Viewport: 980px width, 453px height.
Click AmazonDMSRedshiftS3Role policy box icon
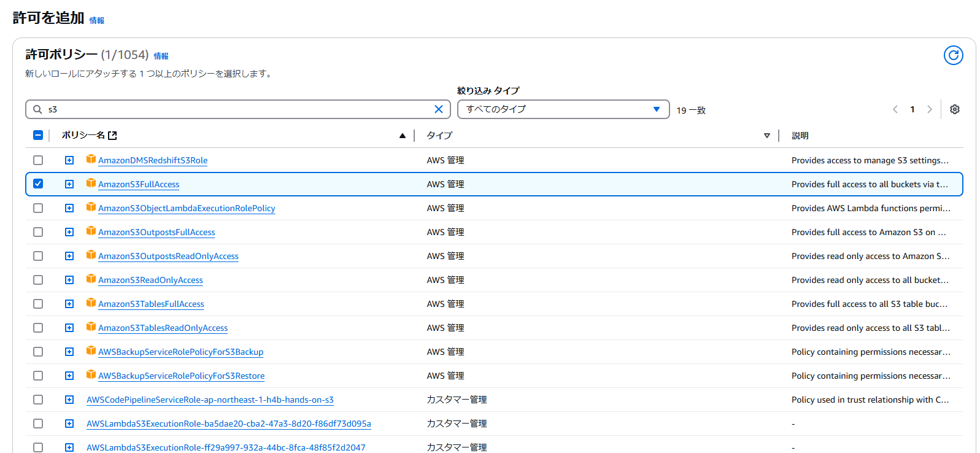pyautogui.click(x=91, y=159)
